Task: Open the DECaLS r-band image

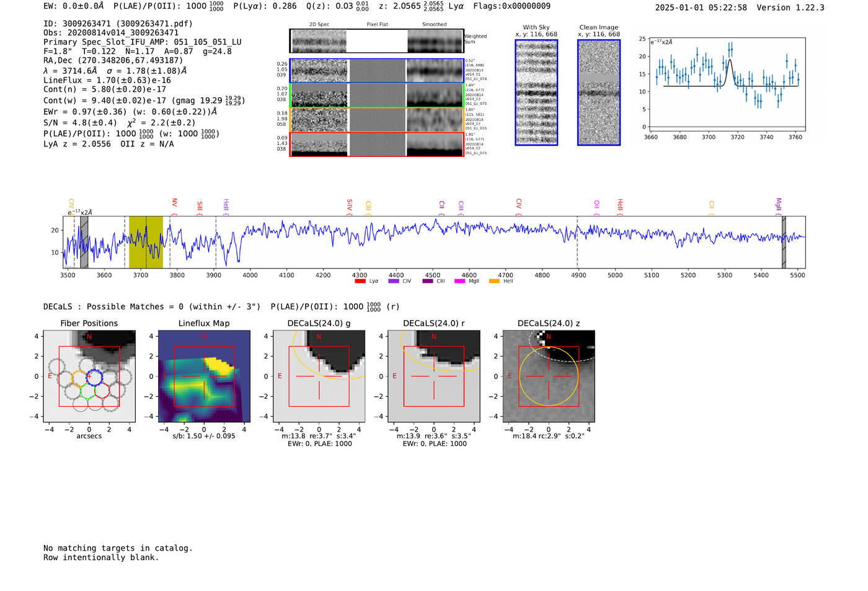Action: pos(434,376)
